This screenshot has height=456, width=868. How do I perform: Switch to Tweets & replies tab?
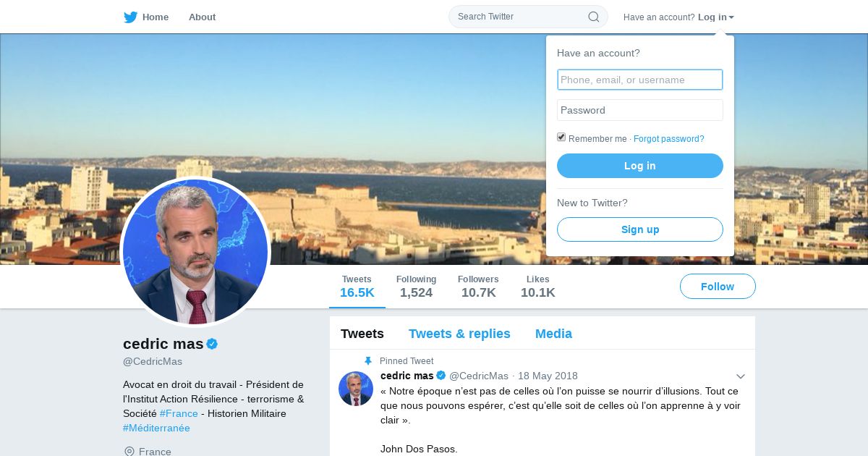click(x=459, y=334)
